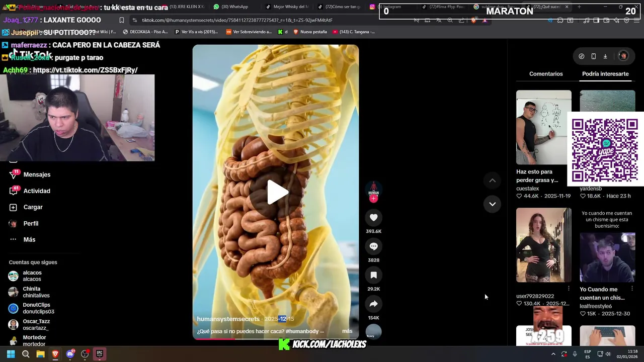Open the browser hamburger menu
644x362 pixels.
click(x=636, y=20)
